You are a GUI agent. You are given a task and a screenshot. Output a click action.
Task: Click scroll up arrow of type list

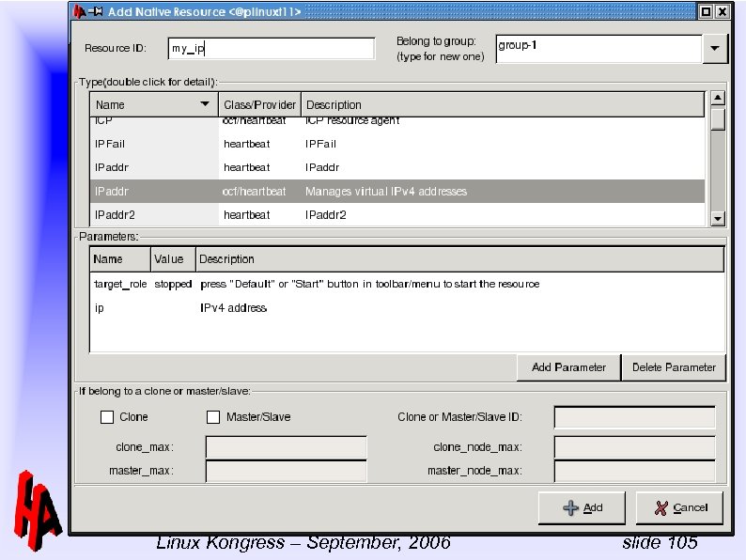[718, 98]
